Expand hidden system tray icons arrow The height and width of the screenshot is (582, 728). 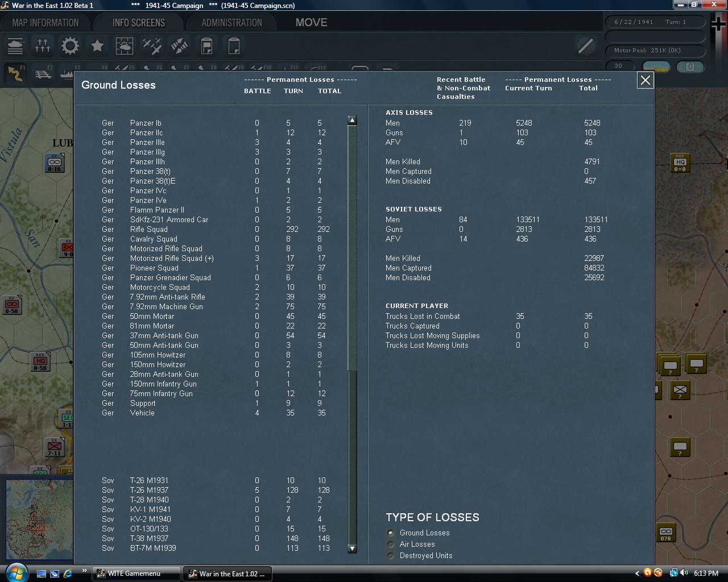tap(637, 573)
